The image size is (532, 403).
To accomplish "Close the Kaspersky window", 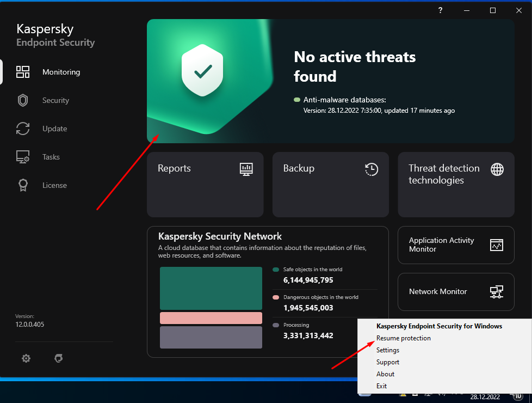I will pos(519,10).
